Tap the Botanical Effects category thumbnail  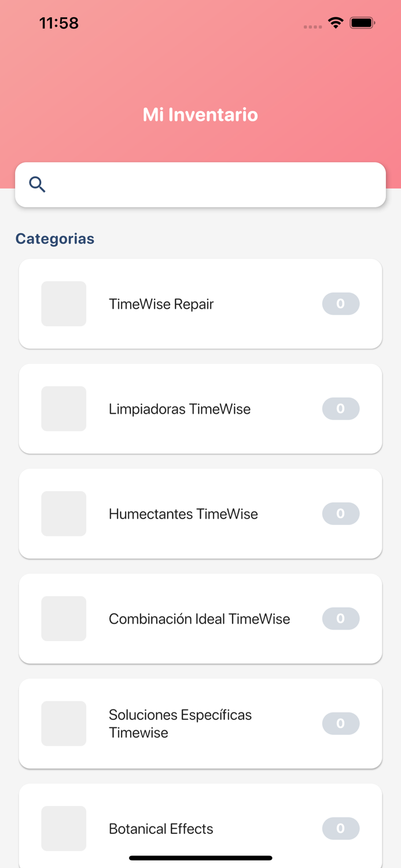[x=64, y=828]
